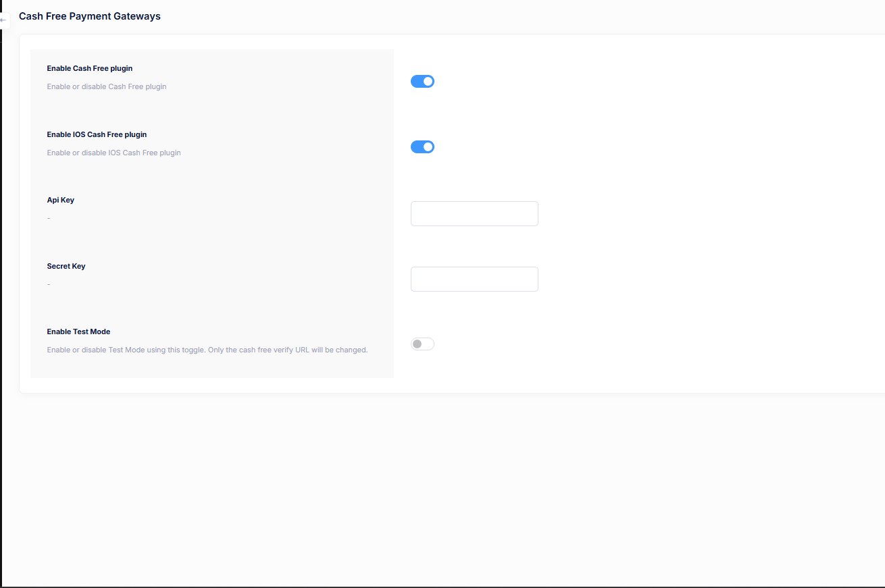Select the Cash Free Payment Gateways heading

[89, 16]
